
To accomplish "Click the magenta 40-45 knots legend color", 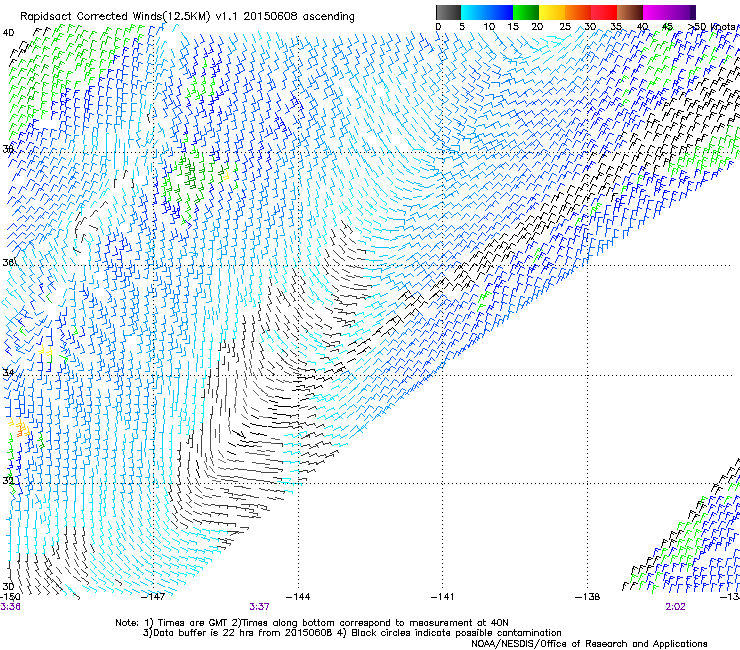I will [656, 12].
